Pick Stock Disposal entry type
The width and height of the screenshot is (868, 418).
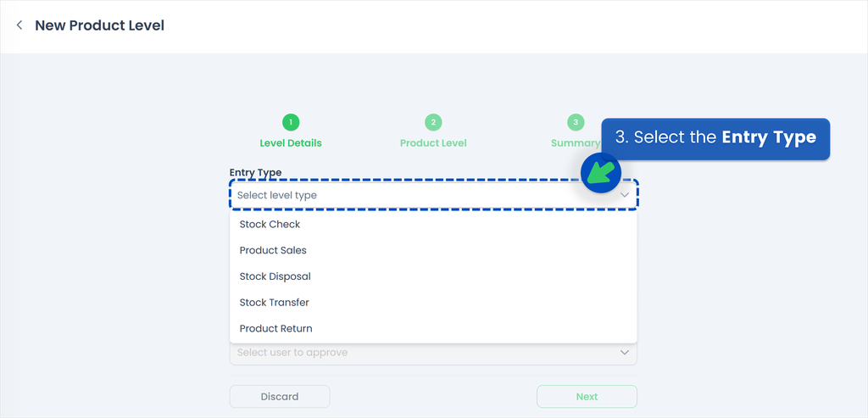tap(275, 276)
